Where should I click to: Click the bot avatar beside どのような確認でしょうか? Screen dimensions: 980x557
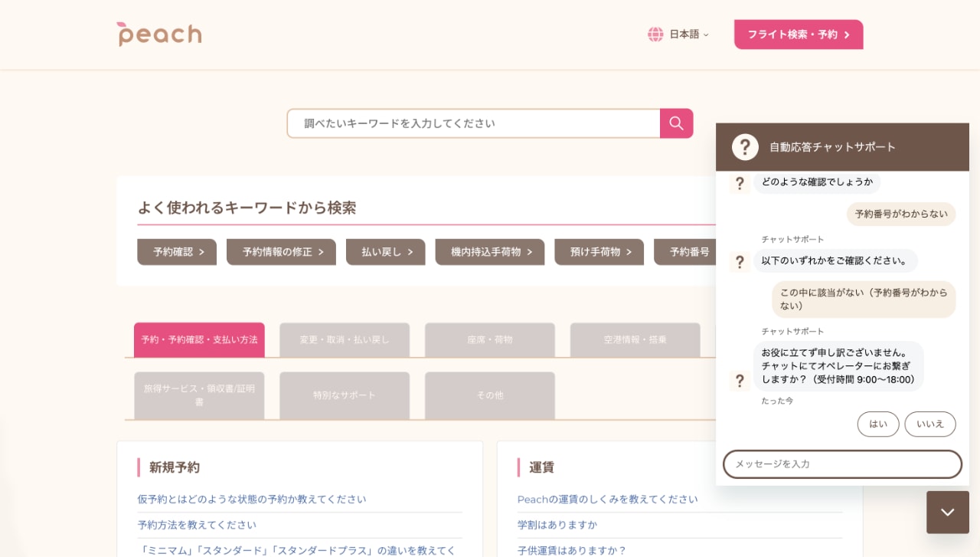[x=740, y=183]
